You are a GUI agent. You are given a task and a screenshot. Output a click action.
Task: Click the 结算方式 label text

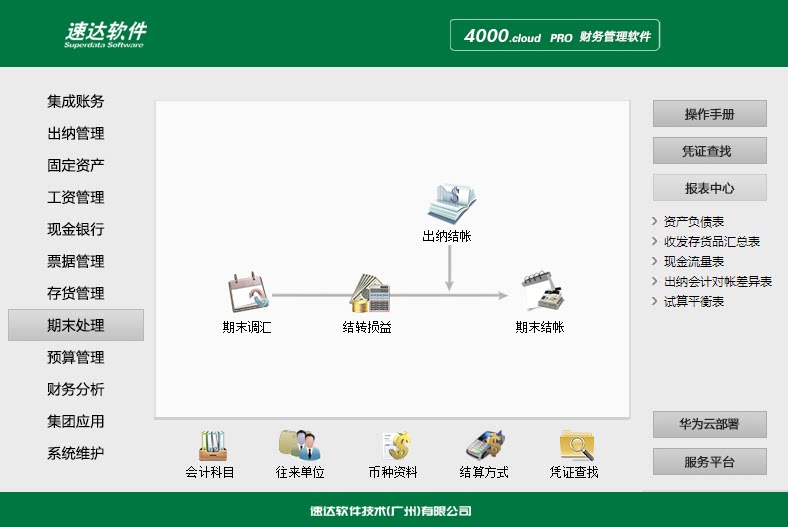point(484,472)
